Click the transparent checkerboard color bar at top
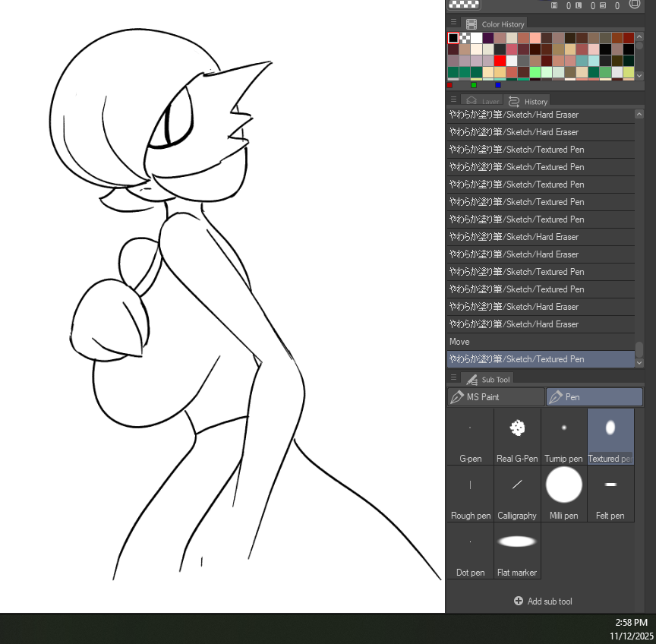Image resolution: width=656 pixels, height=644 pixels. pyautogui.click(x=464, y=5)
